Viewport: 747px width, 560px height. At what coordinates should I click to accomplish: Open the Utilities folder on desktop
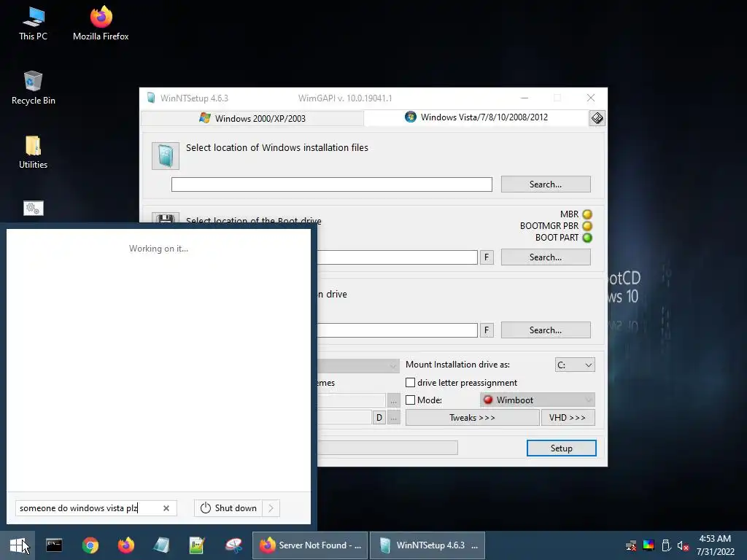33,152
